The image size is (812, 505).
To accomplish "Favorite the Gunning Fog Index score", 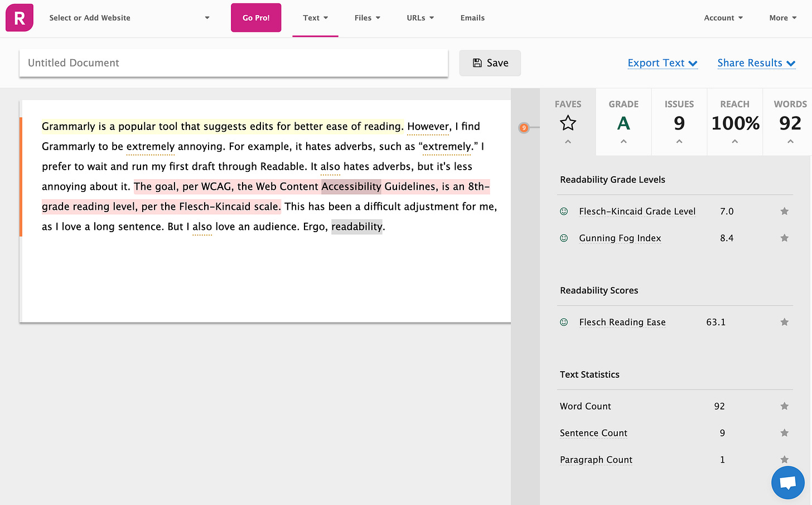I will [x=784, y=238].
